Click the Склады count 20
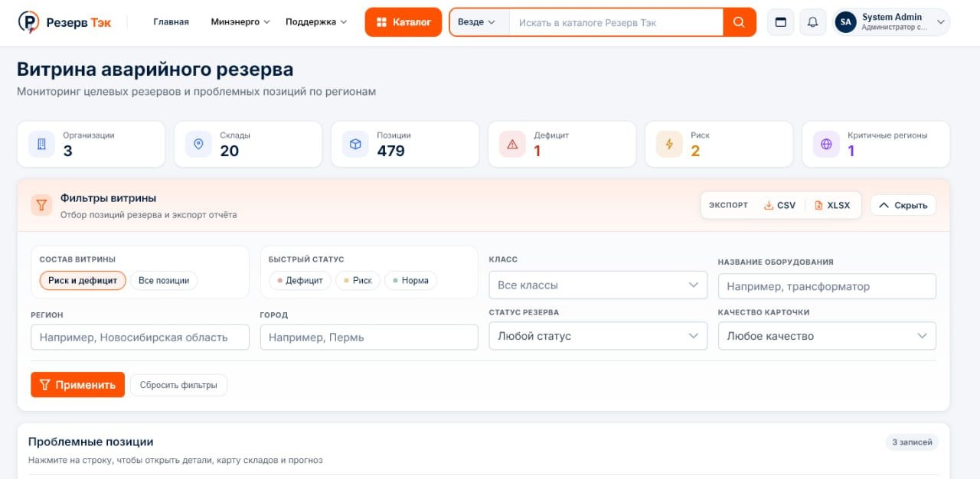 pos(230,151)
